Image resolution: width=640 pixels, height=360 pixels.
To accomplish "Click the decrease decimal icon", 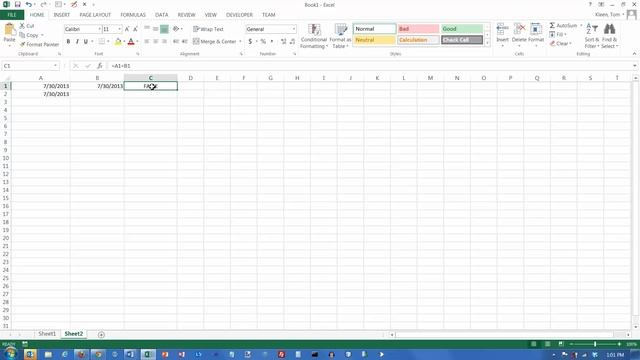I will [293, 41].
